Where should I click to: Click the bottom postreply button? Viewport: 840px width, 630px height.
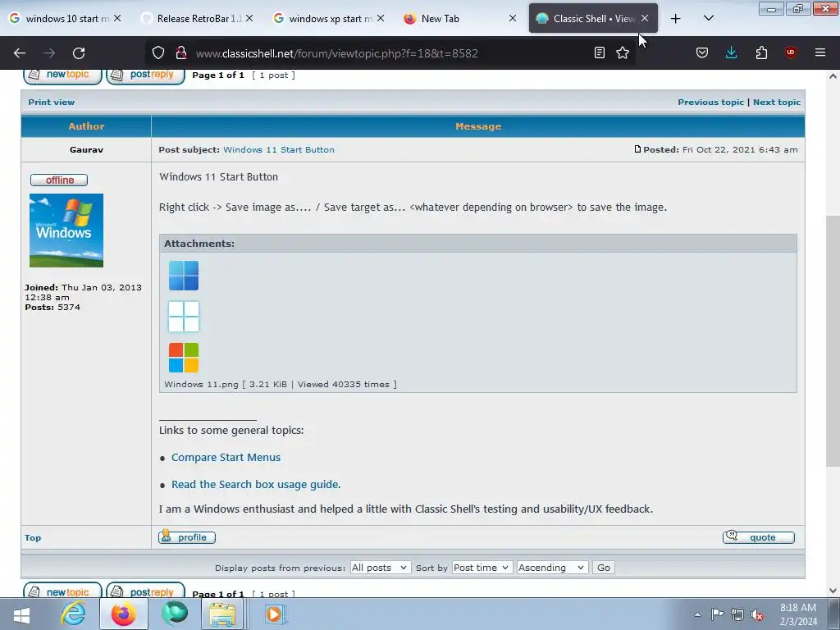point(145,591)
